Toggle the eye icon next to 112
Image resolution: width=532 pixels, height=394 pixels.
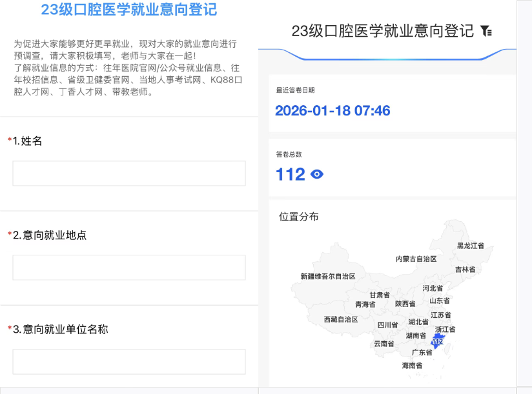click(317, 174)
